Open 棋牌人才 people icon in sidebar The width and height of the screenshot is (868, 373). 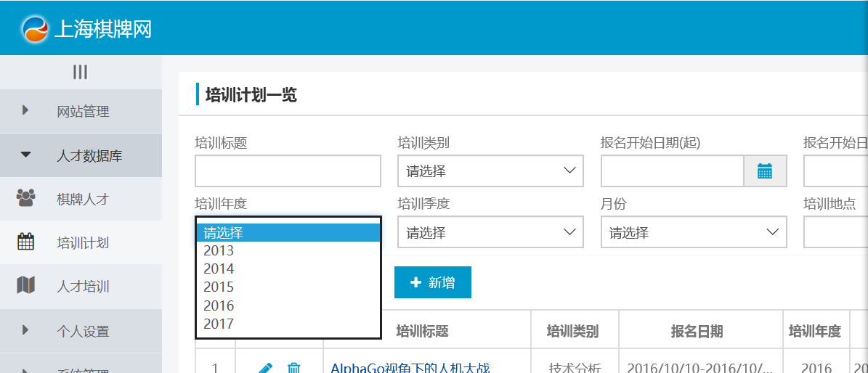click(x=26, y=198)
